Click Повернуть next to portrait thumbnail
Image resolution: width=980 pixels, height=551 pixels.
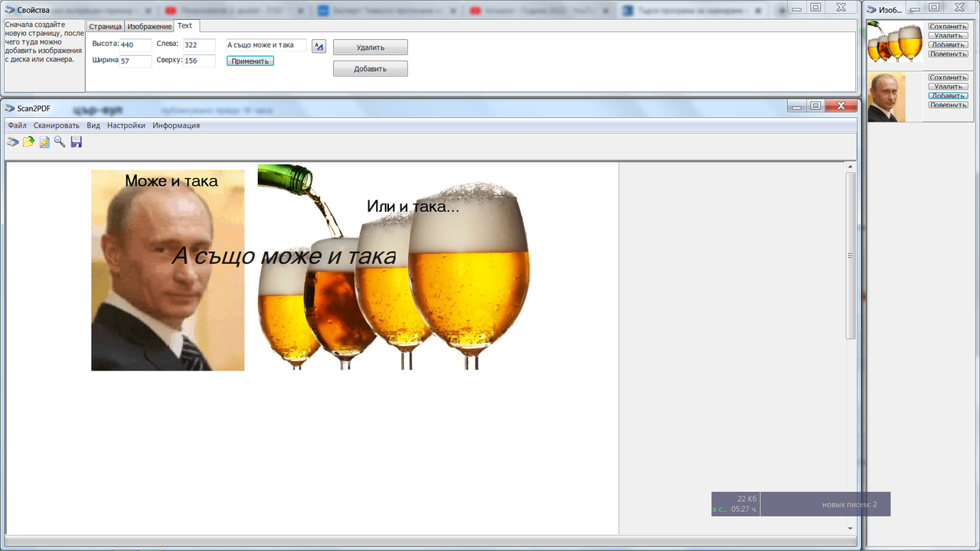[949, 105]
